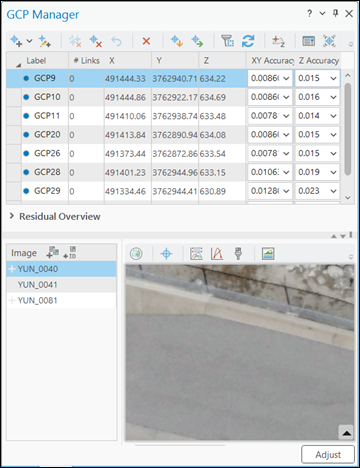This screenshot has width=360, height=468.
Task: Click the Update Z from DEM icon
Action: pos(278,41)
